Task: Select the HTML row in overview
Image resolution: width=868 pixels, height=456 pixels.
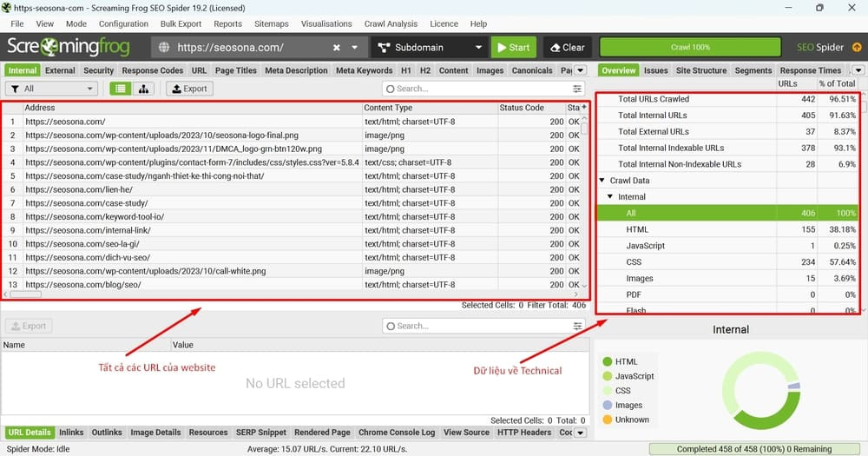Action: point(727,229)
